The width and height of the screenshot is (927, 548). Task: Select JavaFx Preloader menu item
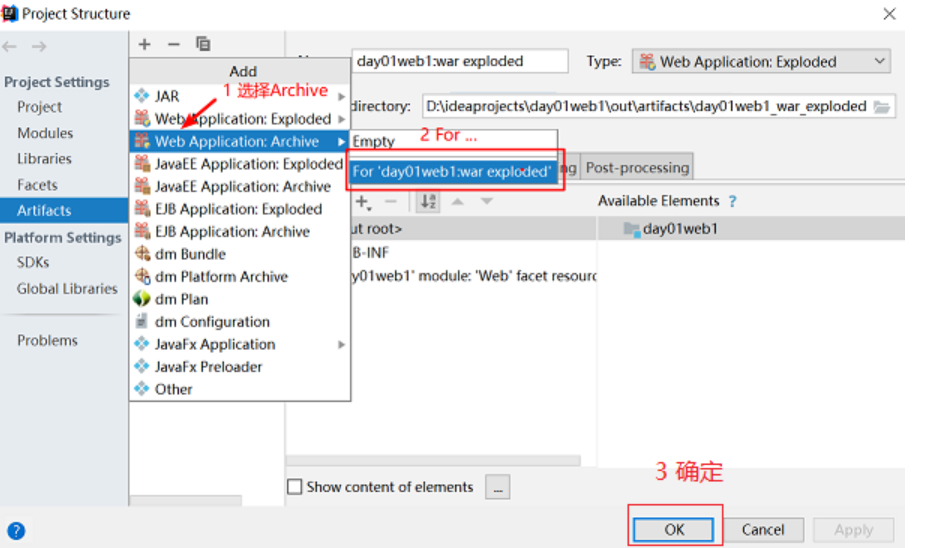(239, 367)
